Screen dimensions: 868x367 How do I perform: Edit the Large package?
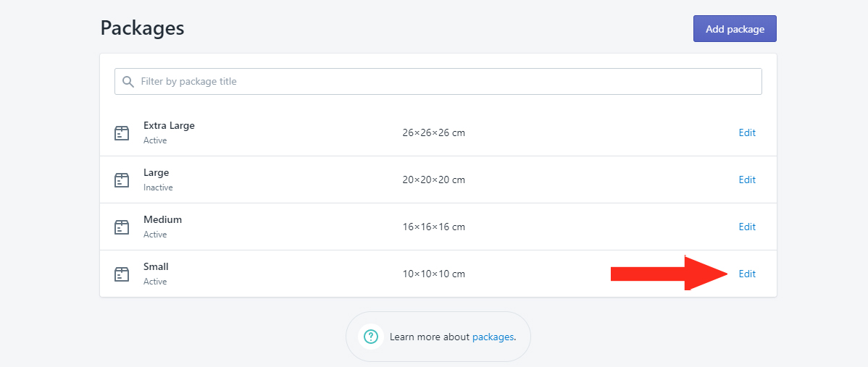pyautogui.click(x=747, y=180)
